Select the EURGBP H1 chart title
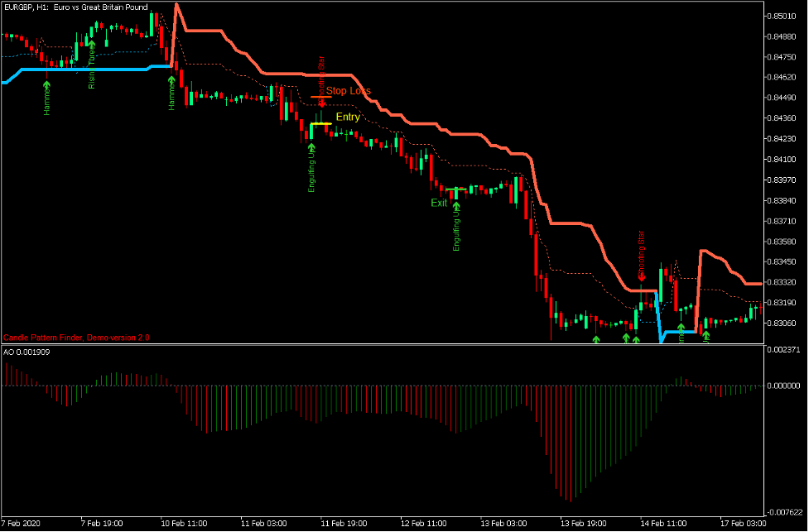This screenshot has height=532, width=809. (x=77, y=7)
